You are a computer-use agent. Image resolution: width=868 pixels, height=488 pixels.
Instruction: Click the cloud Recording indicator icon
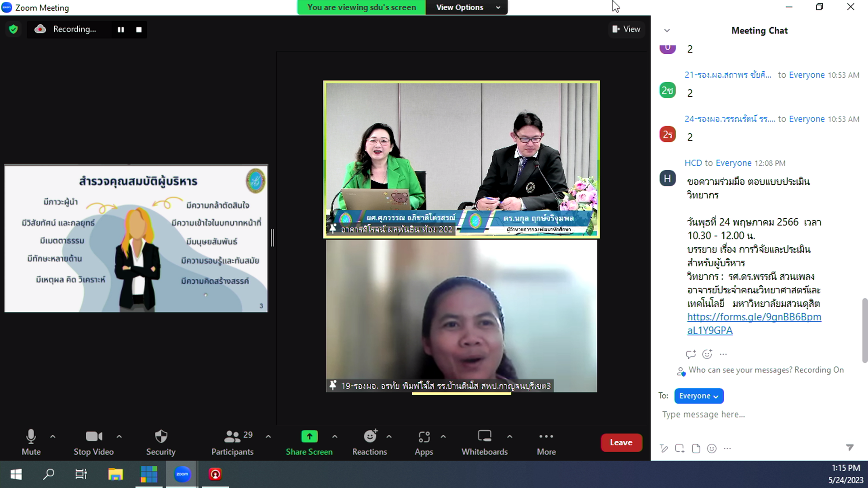coord(40,29)
